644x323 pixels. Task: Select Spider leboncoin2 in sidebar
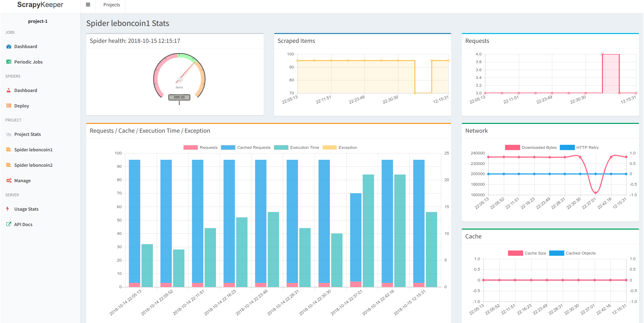[33, 165]
